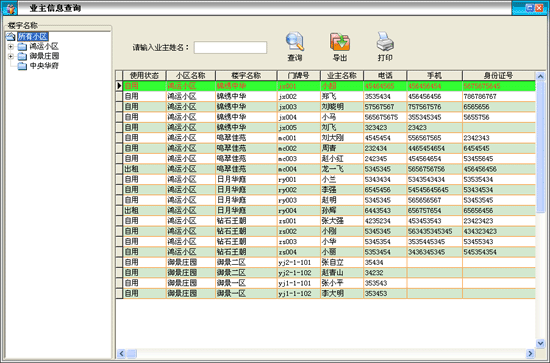Click the 门牌号 column header
The width and height of the screenshot is (550, 363).
click(299, 75)
